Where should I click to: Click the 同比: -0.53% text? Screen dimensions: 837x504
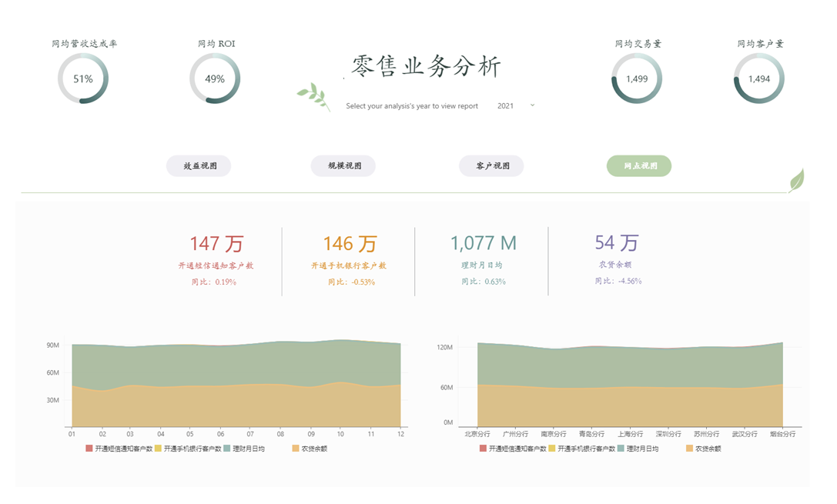[351, 282]
